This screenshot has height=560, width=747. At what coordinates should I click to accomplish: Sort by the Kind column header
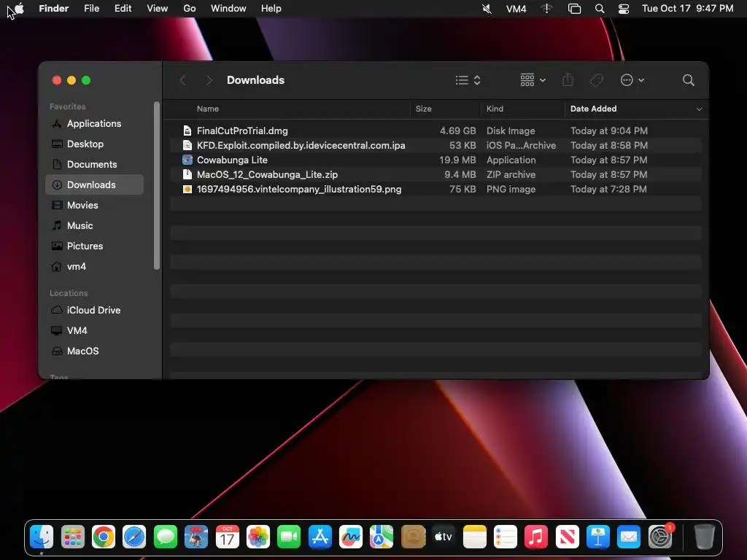click(495, 109)
